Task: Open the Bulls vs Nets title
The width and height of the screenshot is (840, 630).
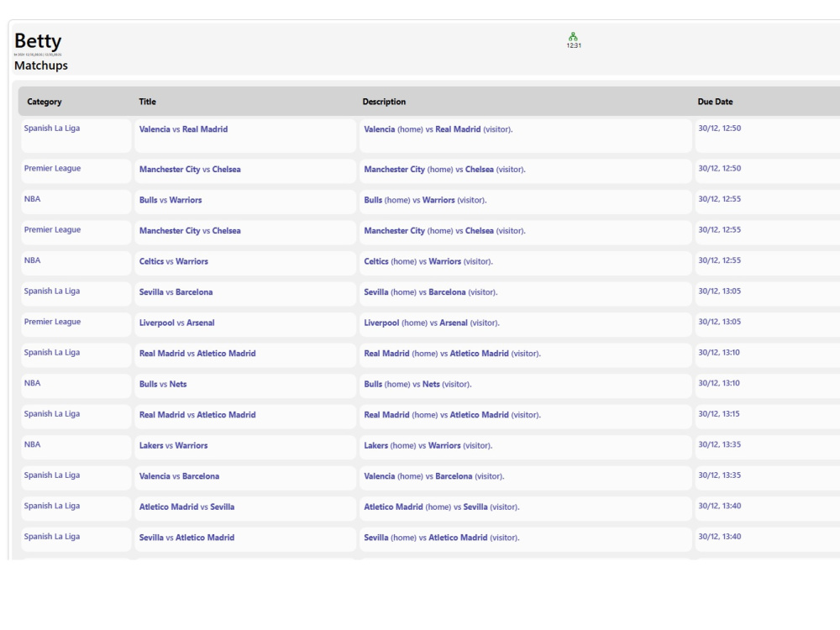Action: coord(163,384)
